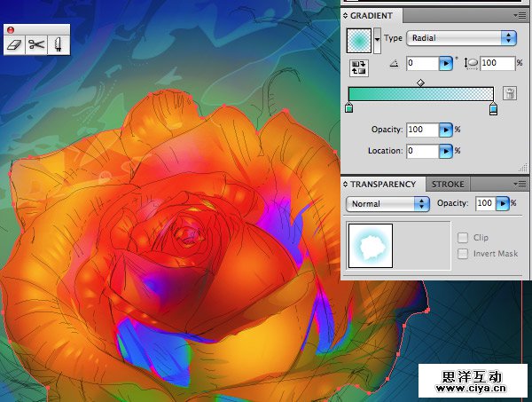Open the Gradient panel options menu

click(x=520, y=15)
